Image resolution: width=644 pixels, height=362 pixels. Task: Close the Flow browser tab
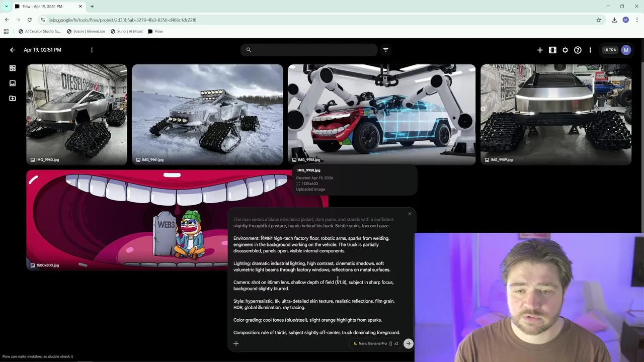[79, 6]
